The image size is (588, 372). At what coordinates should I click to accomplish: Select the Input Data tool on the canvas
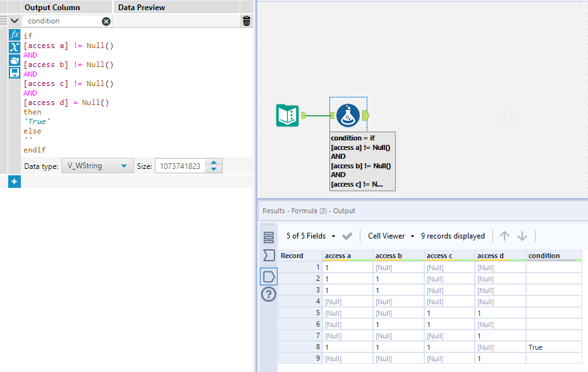point(288,116)
